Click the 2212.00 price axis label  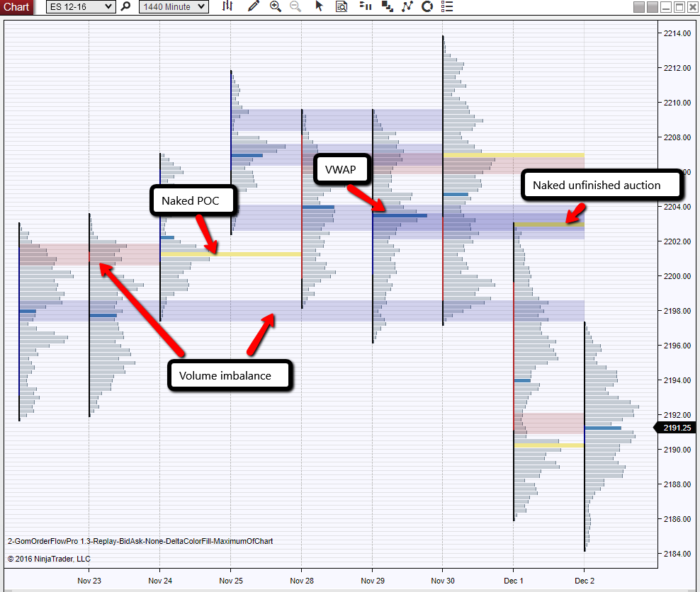[x=677, y=68]
